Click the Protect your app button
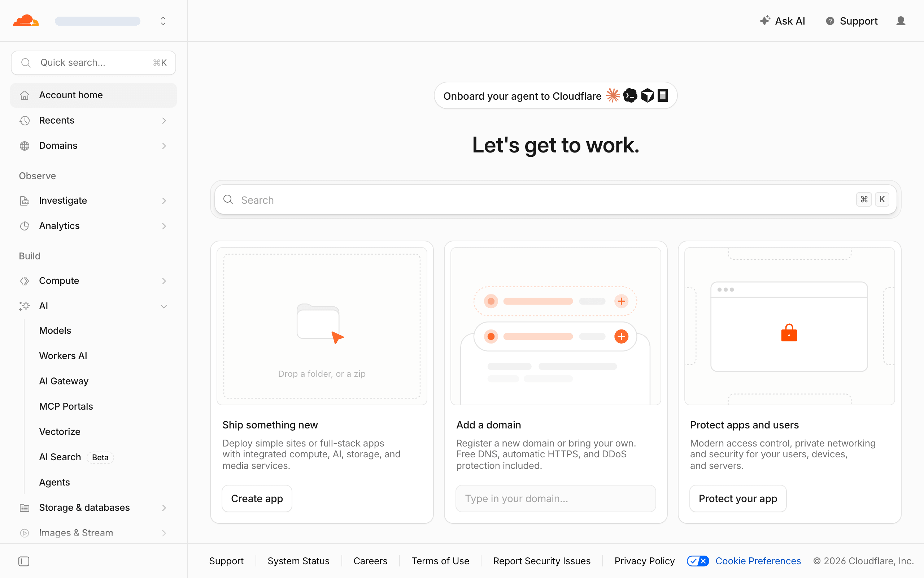 [738, 499]
